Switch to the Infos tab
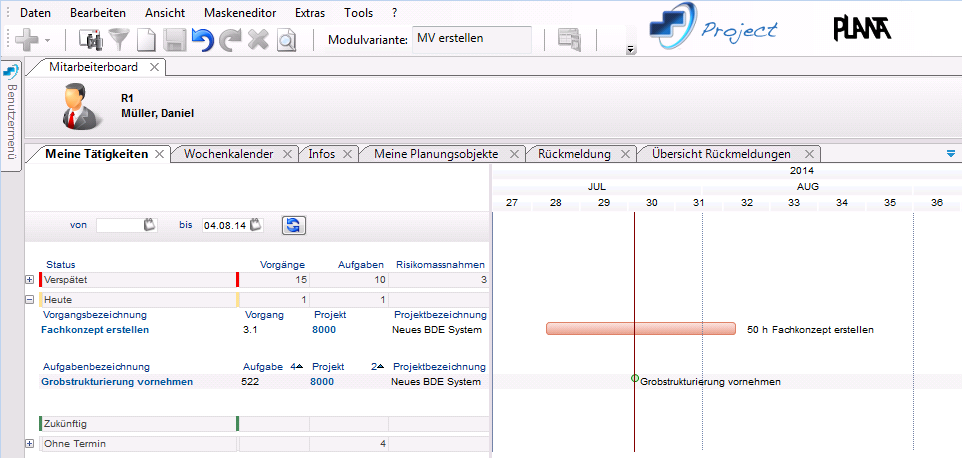 pyautogui.click(x=322, y=154)
